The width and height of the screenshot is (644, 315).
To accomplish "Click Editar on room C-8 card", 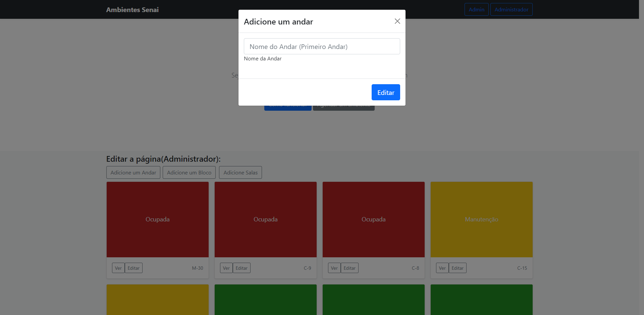I will [x=350, y=268].
